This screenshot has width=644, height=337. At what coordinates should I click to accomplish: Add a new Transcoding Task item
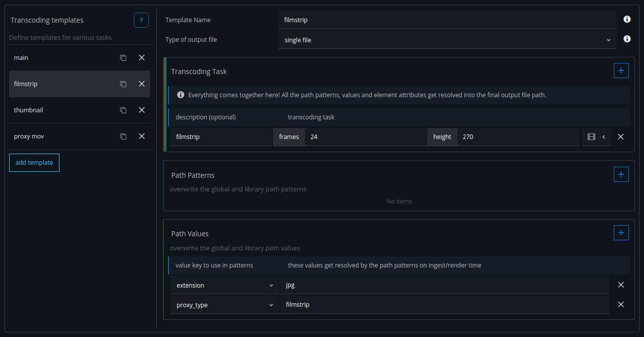click(x=621, y=71)
